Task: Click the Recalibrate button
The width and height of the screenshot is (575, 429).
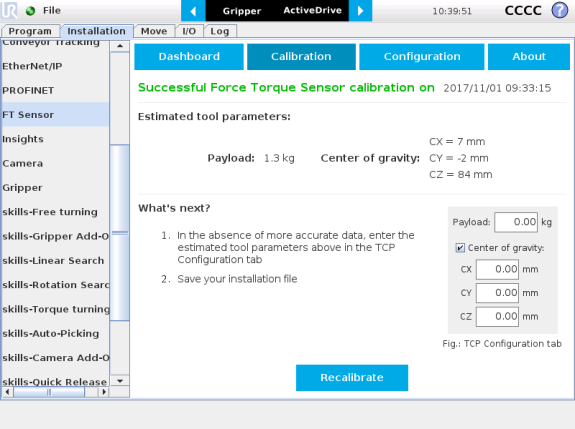Action: tap(352, 377)
